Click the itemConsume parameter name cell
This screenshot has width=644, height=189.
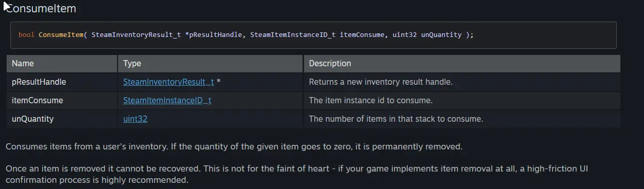click(62, 100)
